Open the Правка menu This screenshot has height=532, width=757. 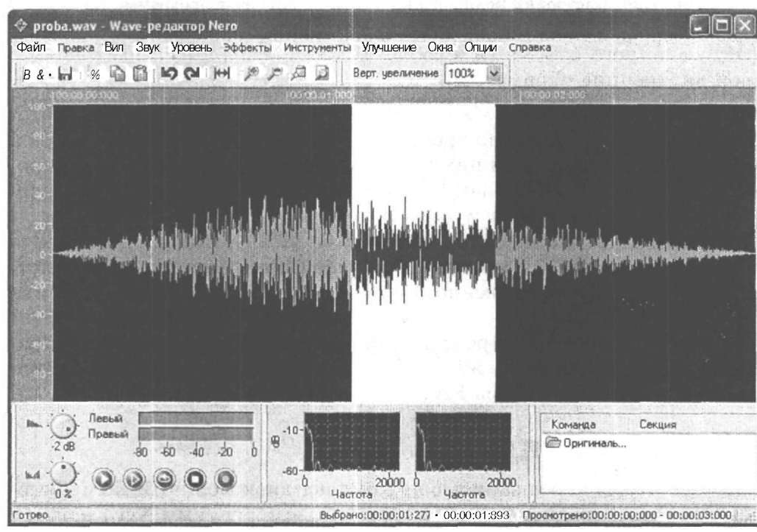[x=76, y=48]
